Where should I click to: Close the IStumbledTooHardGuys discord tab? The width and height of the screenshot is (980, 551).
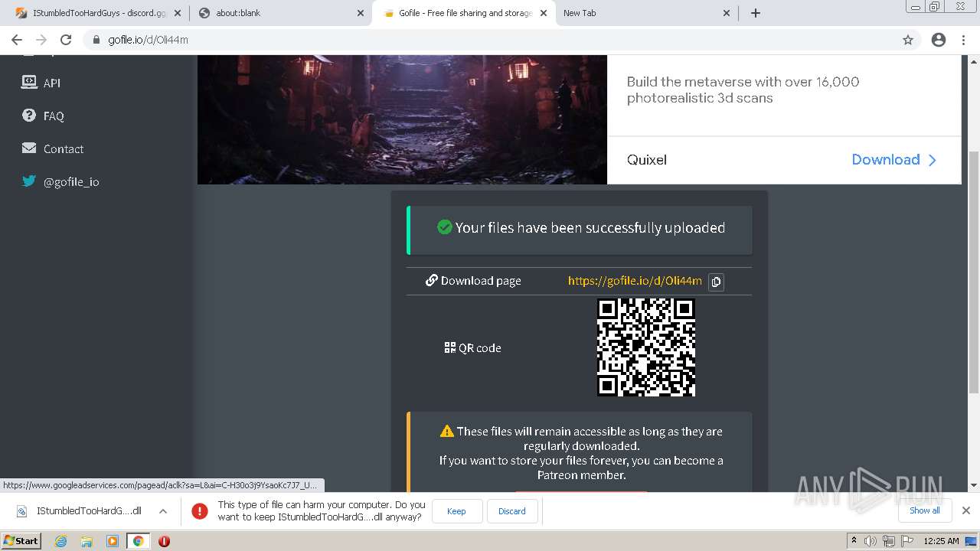(x=178, y=13)
